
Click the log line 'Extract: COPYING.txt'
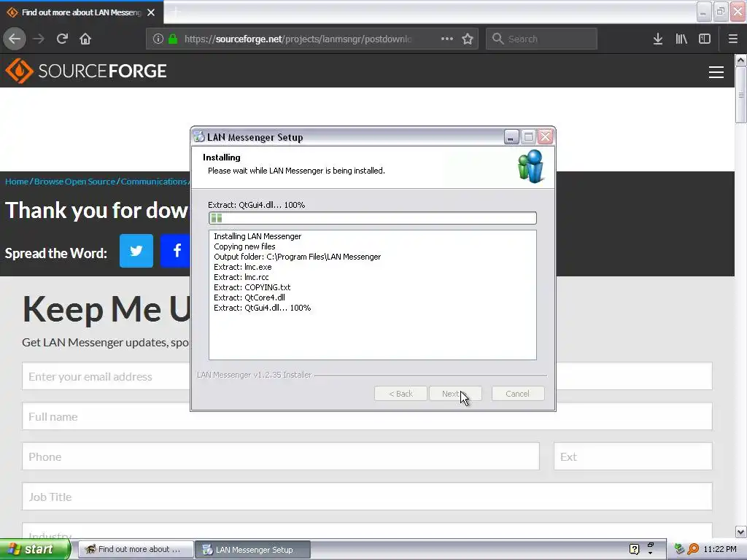(x=252, y=287)
